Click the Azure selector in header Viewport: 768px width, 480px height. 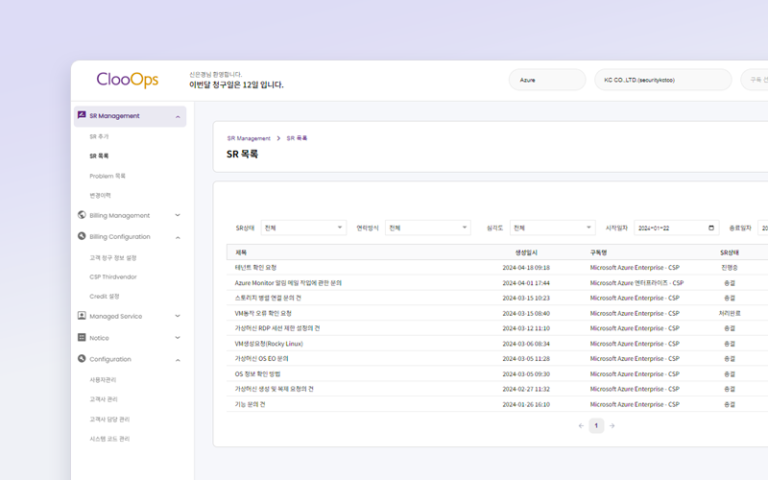point(546,79)
